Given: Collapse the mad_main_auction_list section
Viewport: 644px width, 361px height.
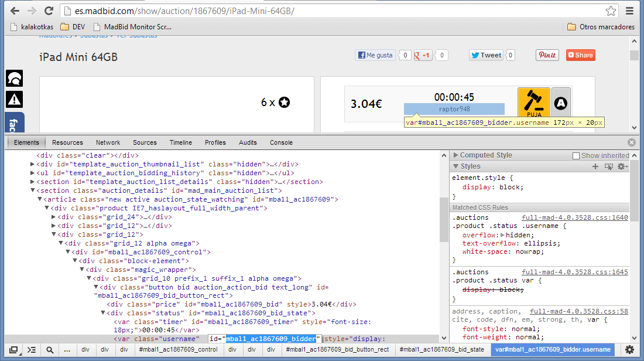Looking at the screenshot, I should click(x=32, y=190).
